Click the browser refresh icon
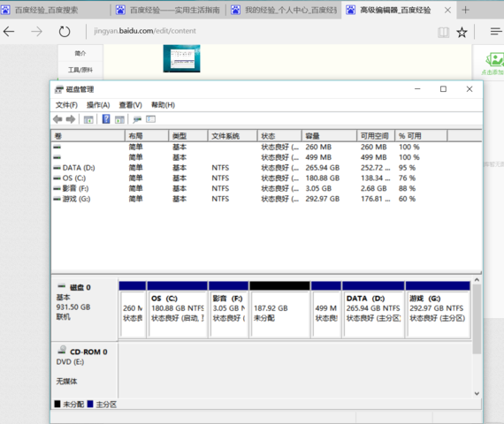This screenshot has width=504, height=424. [x=65, y=32]
